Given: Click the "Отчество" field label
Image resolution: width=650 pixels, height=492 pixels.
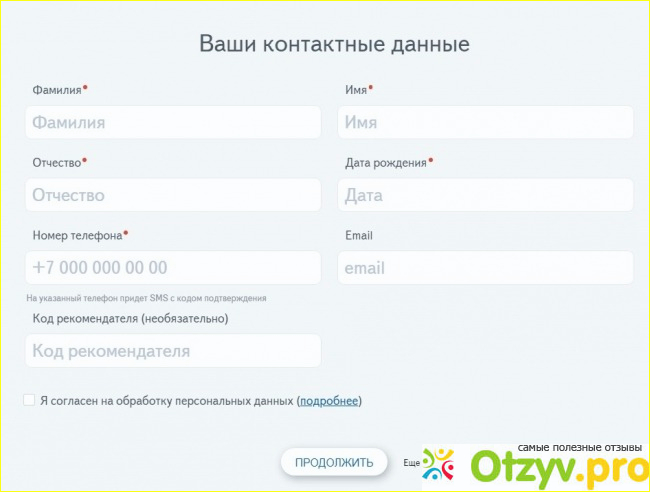Looking at the screenshot, I should (56, 162).
